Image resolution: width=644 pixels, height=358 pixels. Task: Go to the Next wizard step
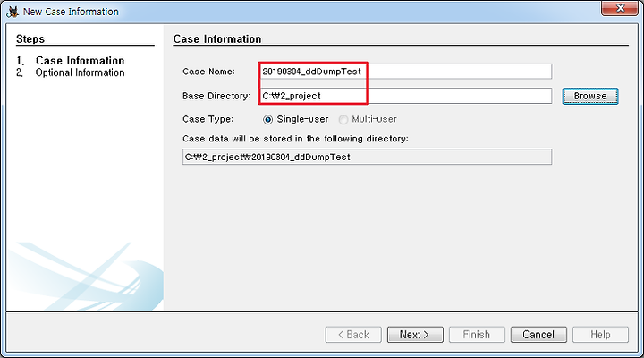415,335
